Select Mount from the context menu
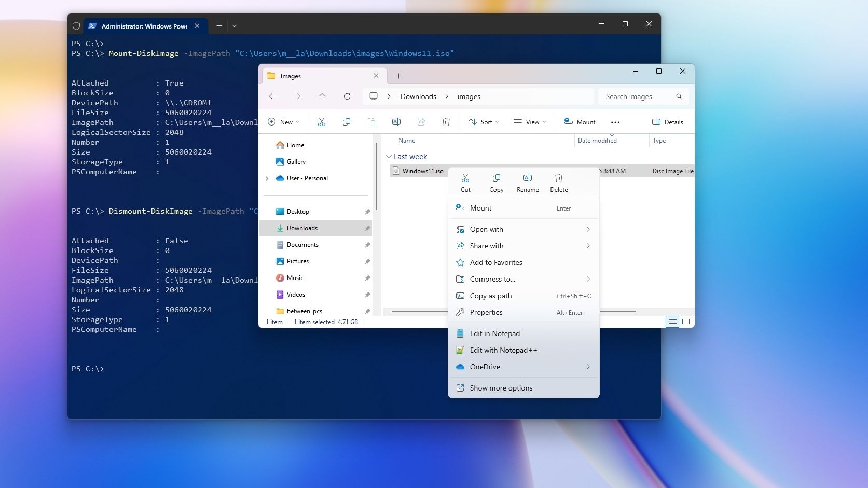Viewport: 868px width, 488px height. [x=480, y=208]
